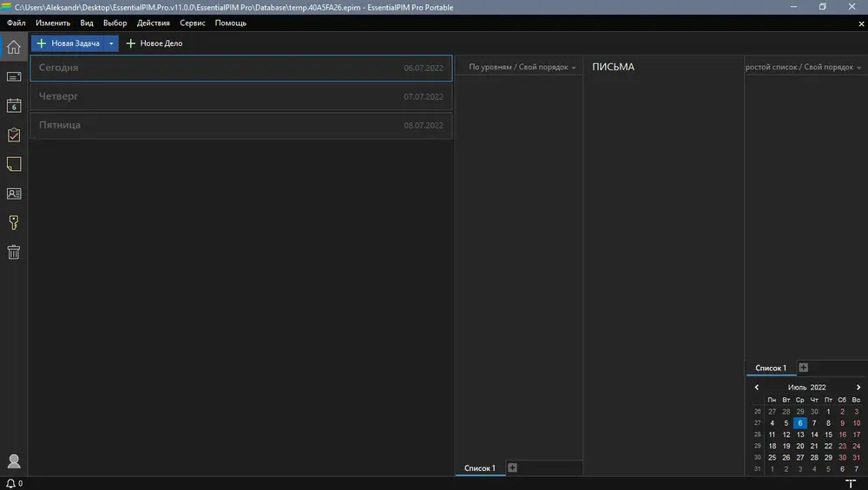Click the ПИСЬМА panel heading
The height and width of the screenshot is (490, 868).
[x=614, y=67]
